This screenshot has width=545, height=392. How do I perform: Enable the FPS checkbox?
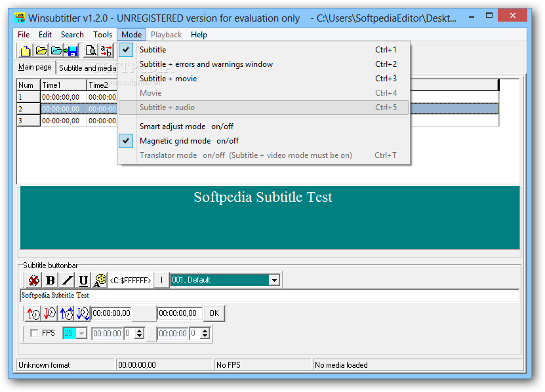[x=34, y=333]
